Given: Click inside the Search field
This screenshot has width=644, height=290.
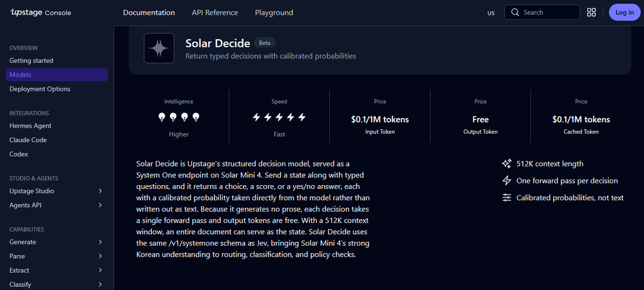Looking at the screenshot, I should pos(542,12).
